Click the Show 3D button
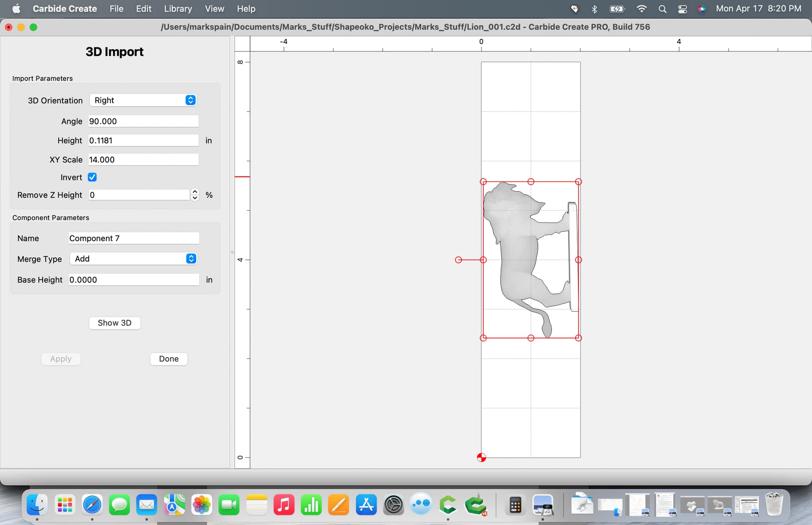Image resolution: width=812 pixels, height=525 pixels. pos(115,323)
